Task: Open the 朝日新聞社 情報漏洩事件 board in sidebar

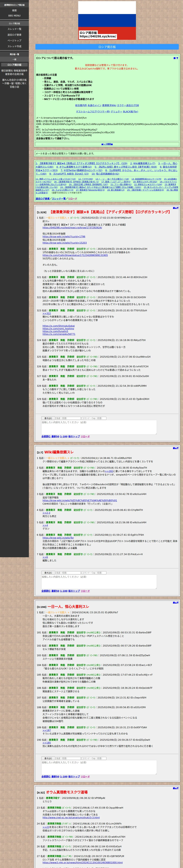Action: point(14,72)
